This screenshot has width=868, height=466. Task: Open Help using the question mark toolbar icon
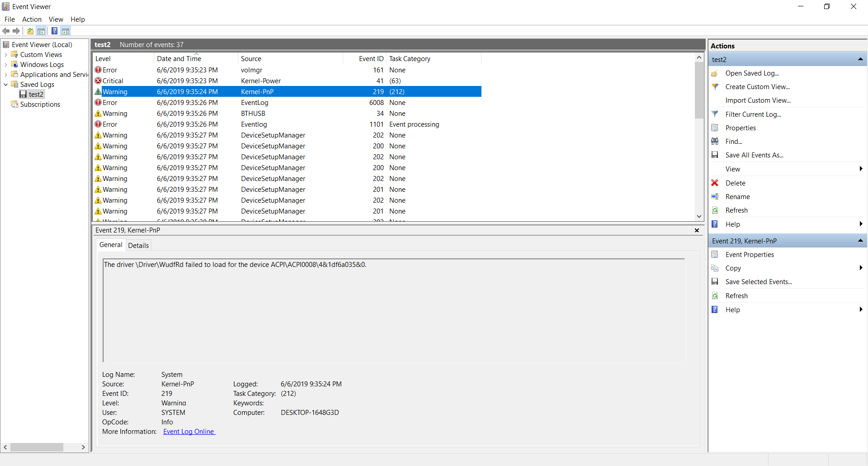(55, 31)
